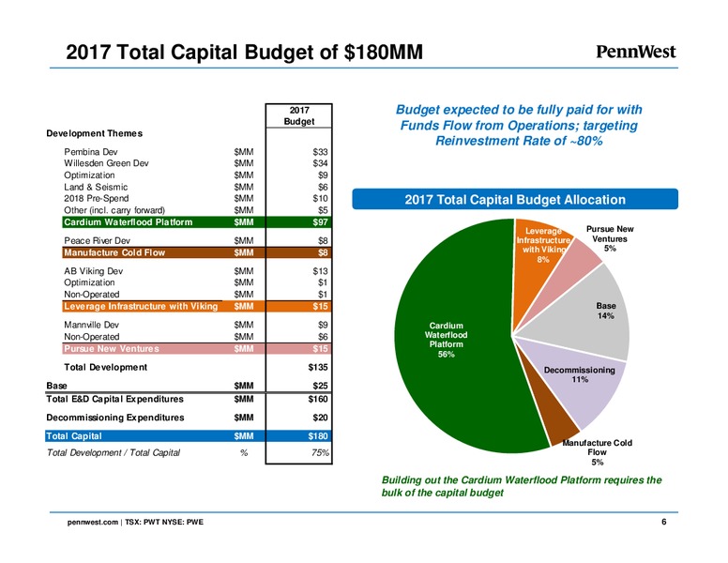728x563 pixels.
Task: Click the 'pennwest.com' footer text
Action: 93,522
